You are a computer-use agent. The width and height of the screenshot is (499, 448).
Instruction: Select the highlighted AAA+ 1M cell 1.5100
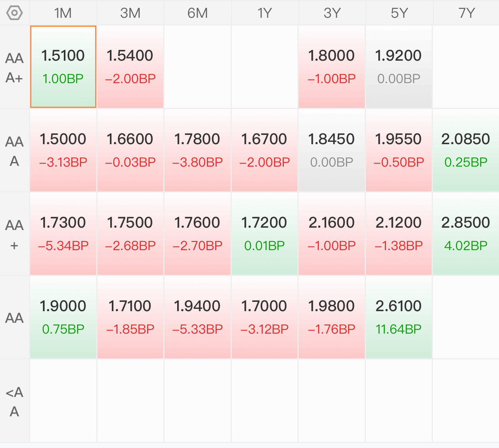coord(63,67)
